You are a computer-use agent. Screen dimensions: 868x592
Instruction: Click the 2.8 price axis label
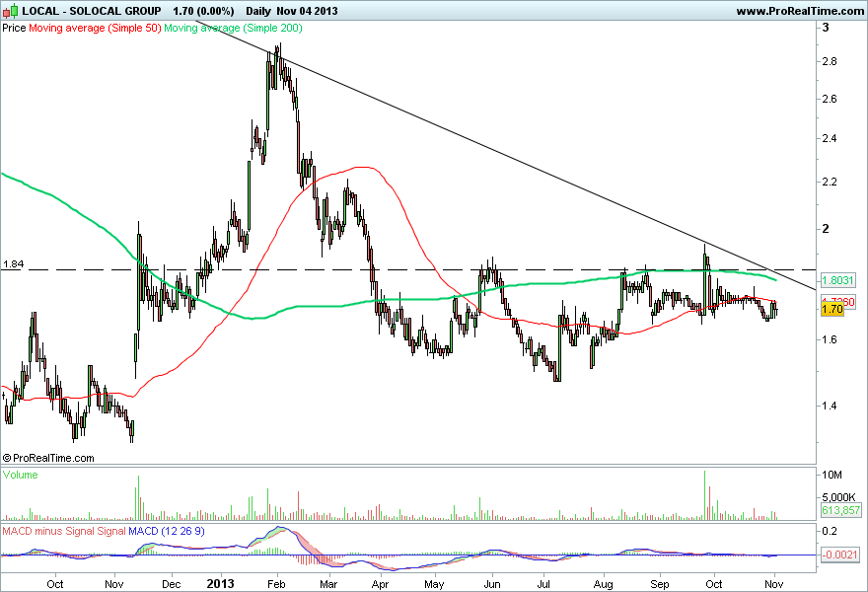click(830, 61)
